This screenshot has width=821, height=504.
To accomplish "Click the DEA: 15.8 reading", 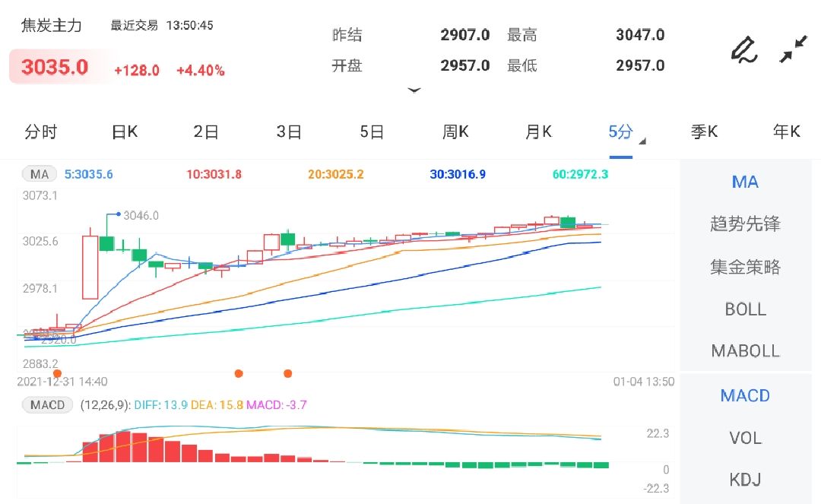I will pos(217,405).
